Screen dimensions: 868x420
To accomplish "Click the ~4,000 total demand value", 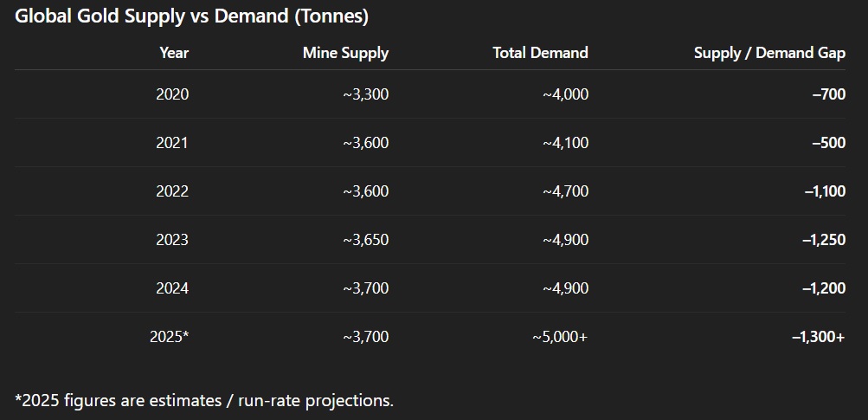I will tap(565, 94).
